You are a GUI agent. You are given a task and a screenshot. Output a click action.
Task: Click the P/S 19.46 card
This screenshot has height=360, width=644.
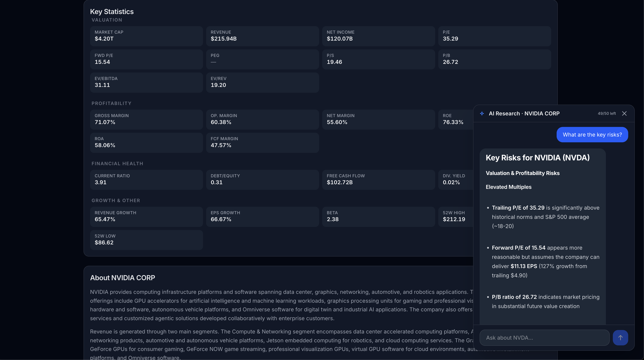click(379, 59)
